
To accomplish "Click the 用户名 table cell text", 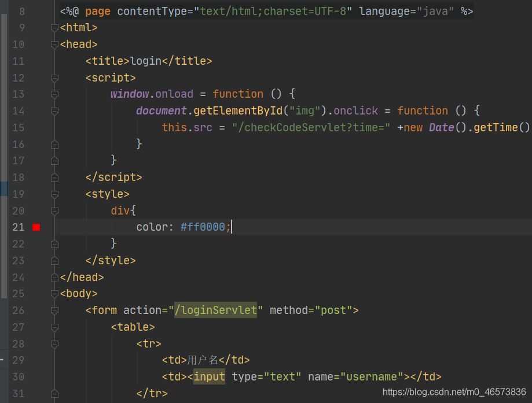I will tap(202, 360).
